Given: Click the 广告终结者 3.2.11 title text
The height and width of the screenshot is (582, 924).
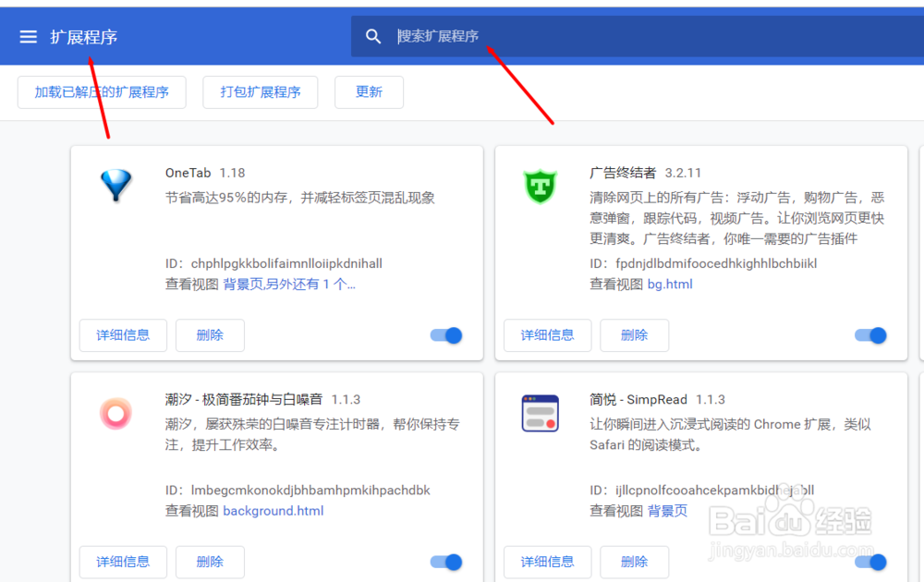Looking at the screenshot, I should 645,173.
